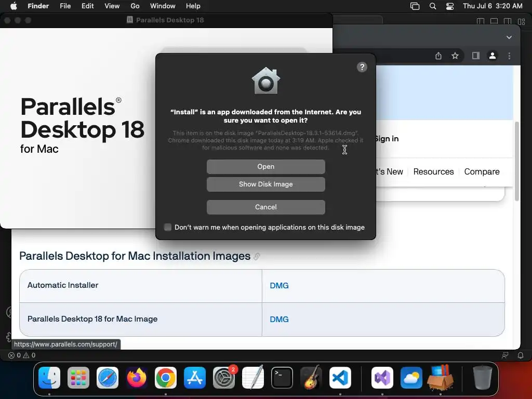
Task: Bookmark the page with the star icon
Action: [x=455, y=56]
